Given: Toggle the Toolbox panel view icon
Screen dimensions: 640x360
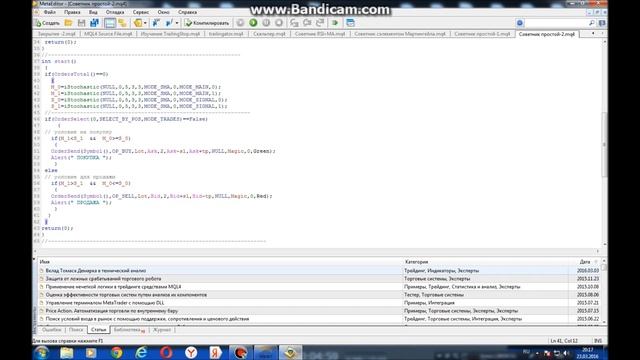Looking at the screenshot, I should pyautogui.click(x=109, y=23).
